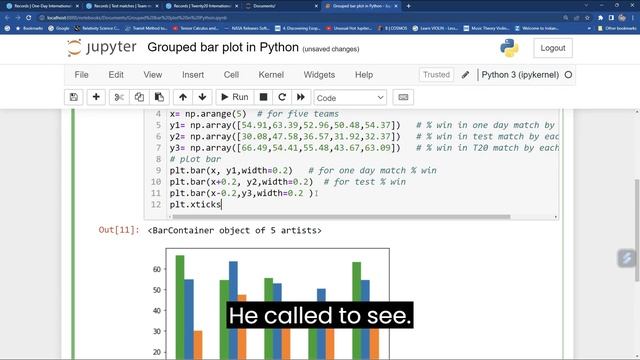Screen dimensions: 640x360
Task: Click the plt.bar(x+0.2, y2 line
Action: [287, 182]
